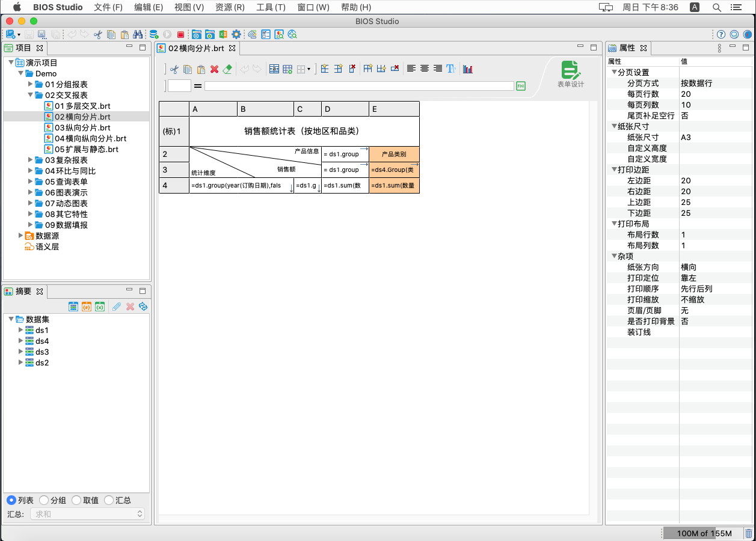
Task: Open the green function editor beside formula bar
Action: (521, 86)
